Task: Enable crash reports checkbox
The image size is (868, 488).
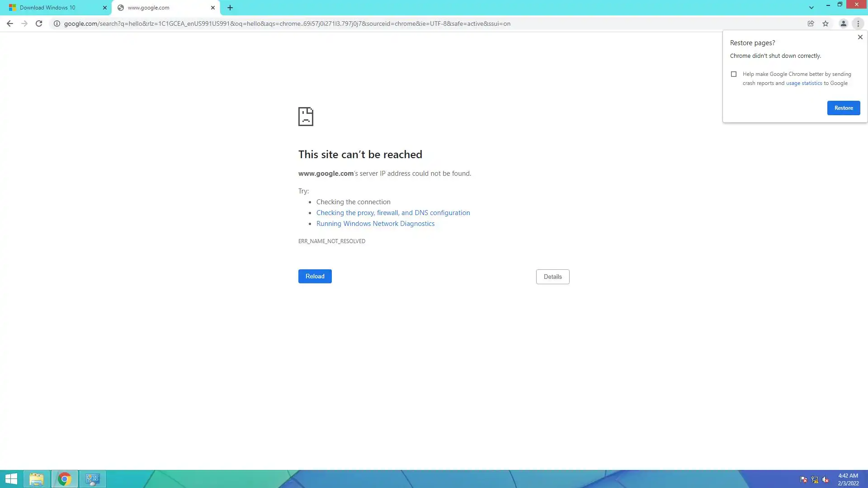Action: tap(734, 74)
